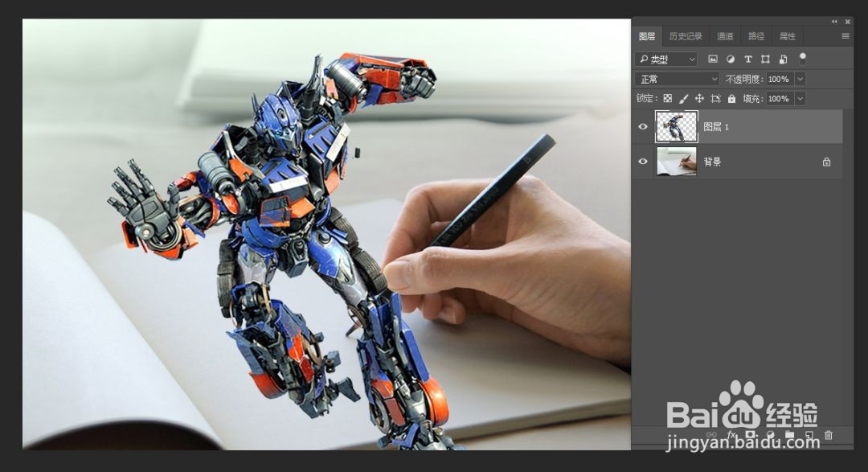Add layer mask icon at panel bottom
This screenshot has width=868, height=472.
click(x=750, y=435)
